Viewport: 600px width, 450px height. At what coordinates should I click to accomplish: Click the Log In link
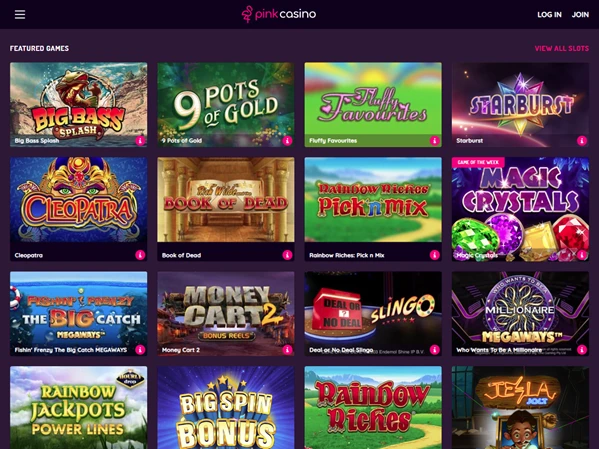pyautogui.click(x=549, y=15)
